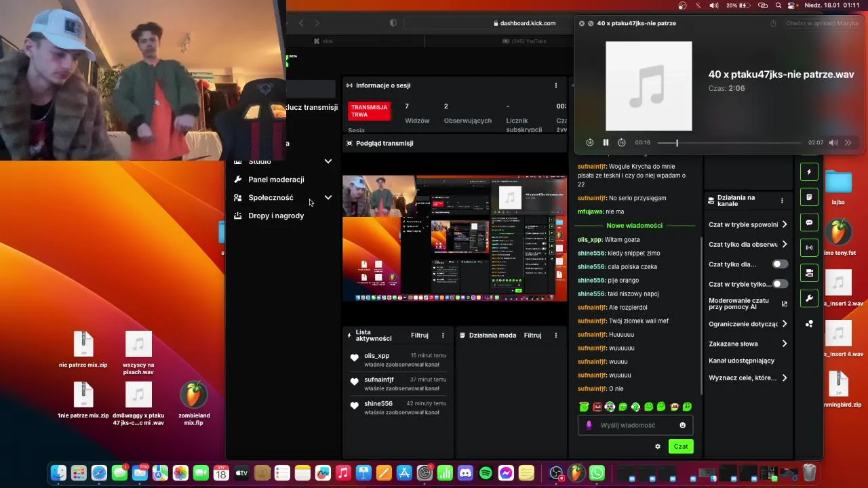868x488 pixels.
Task: Open Lista aktywności three-dot menu
Action: (443, 335)
